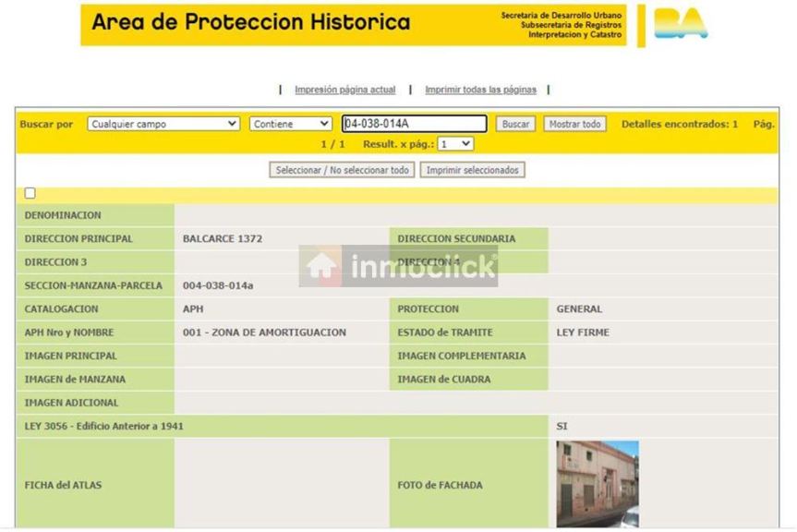This screenshot has height=532, width=797.
Task: Click 'Imprimir todas las páginas' link
Action: [480, 90]
